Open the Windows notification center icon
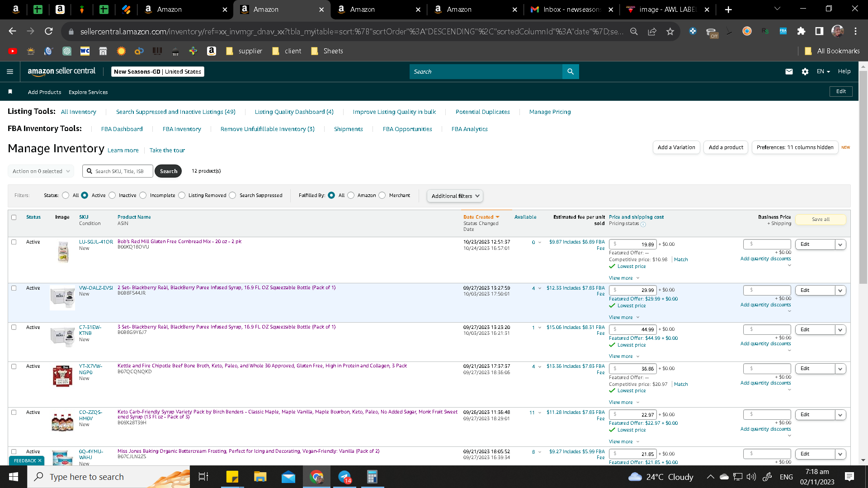The width and height of the screenshot is (868, 488). pyautogui.click(x=849, y=477)
